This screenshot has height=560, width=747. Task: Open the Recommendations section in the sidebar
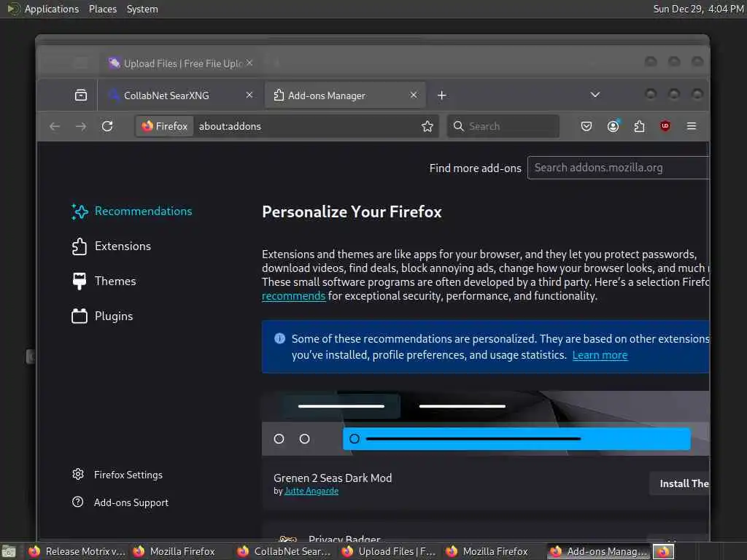pyautogui.click(x=131, y=211)
